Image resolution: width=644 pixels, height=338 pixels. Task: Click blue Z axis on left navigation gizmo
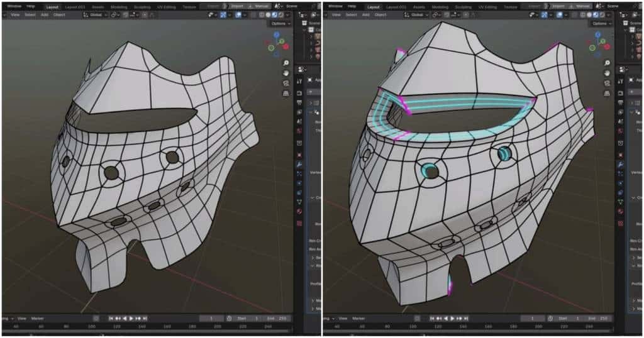(277, 35)
